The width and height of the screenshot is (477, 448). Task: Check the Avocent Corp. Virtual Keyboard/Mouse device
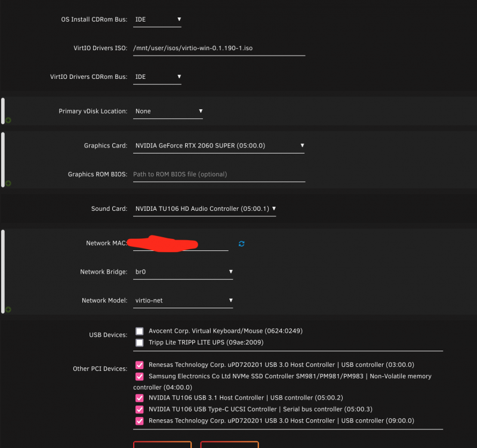140,331
